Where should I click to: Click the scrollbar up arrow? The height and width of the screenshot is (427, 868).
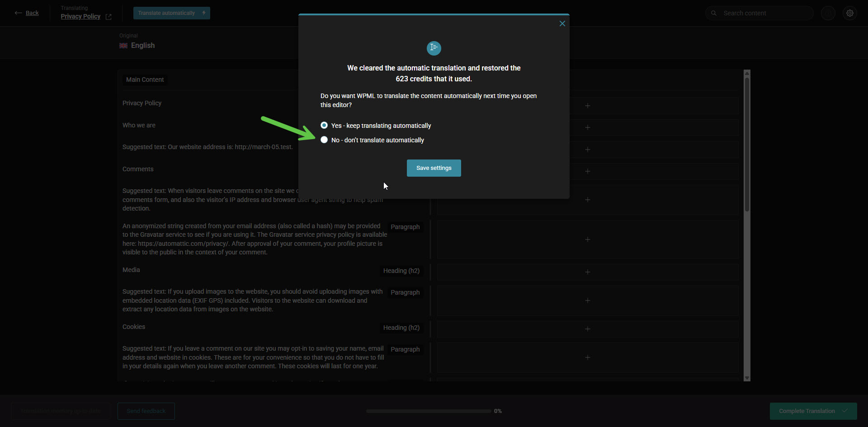tap(747, 73)
